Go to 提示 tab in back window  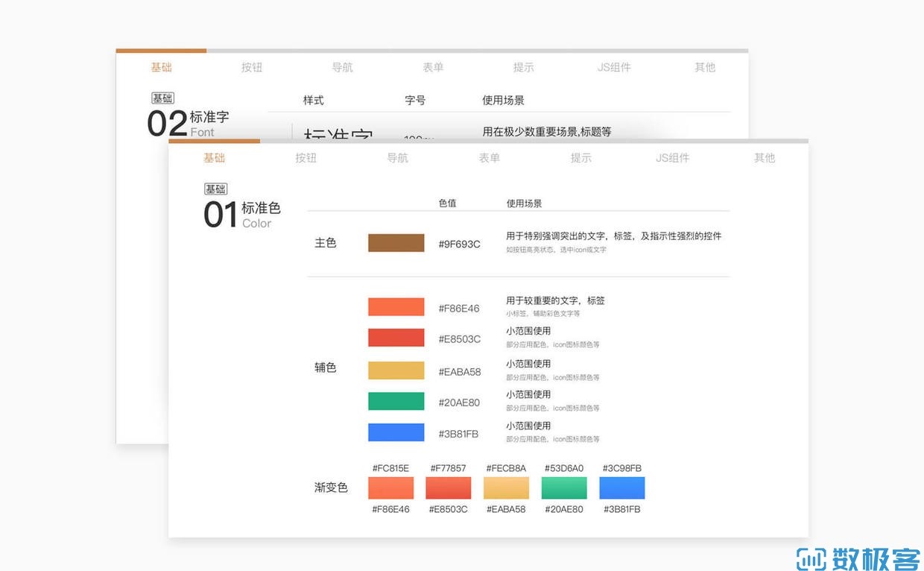pyautogui.click(x=523, y=67)
